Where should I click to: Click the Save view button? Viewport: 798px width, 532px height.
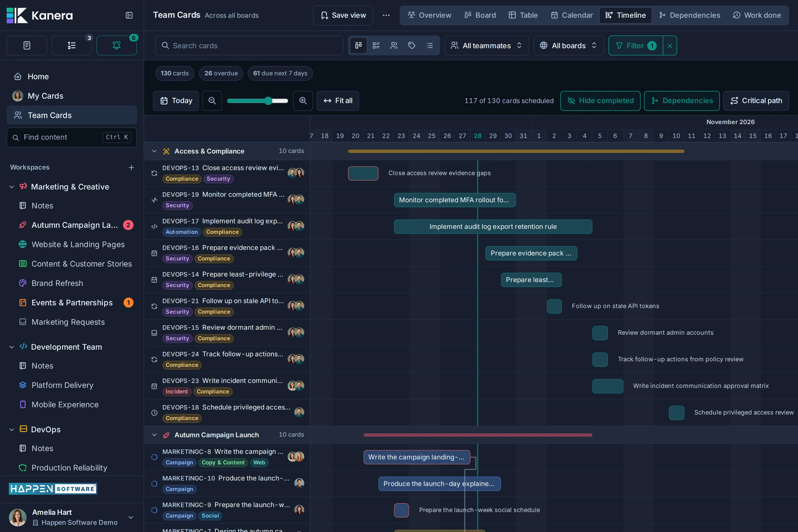click(343, 15)
